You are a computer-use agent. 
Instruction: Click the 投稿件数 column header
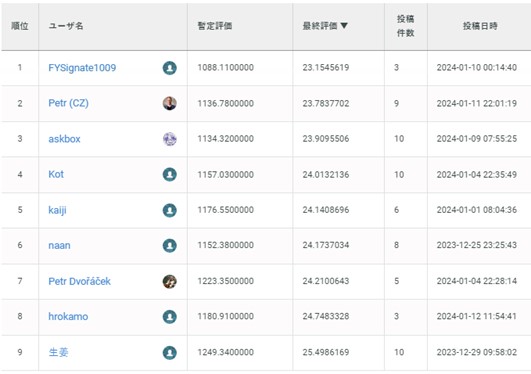(x=405, y=26)
